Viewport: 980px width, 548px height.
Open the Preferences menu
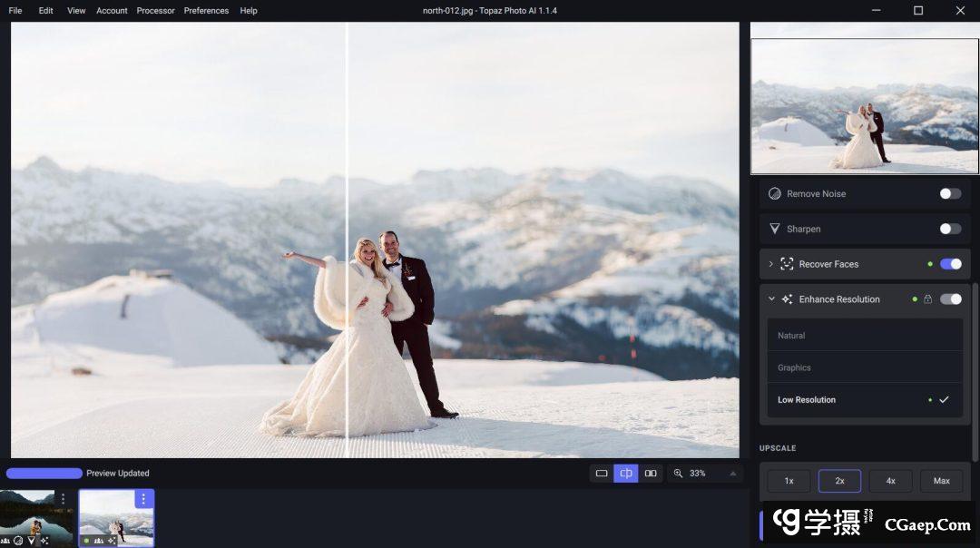[206, 11]
